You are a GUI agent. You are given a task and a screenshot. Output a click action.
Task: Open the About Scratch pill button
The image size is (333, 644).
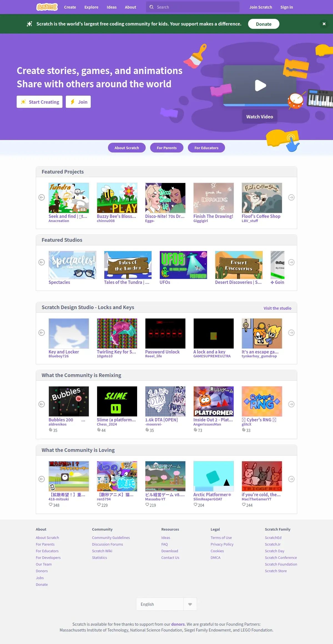(127, 148)
